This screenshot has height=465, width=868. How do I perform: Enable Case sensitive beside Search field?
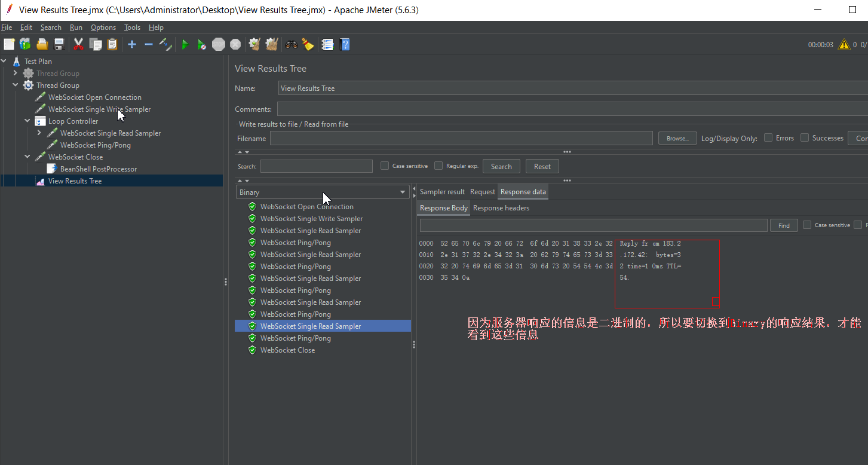[x=385, y=166]
